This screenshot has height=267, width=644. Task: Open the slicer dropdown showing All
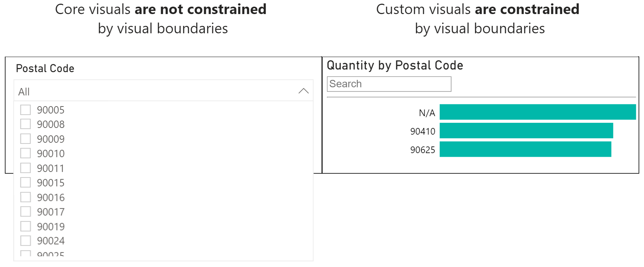(155, 91)
